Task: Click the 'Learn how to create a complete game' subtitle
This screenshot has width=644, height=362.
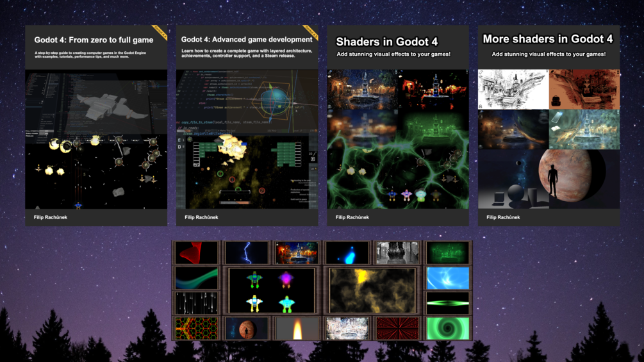Action: (x=247, y=53)
